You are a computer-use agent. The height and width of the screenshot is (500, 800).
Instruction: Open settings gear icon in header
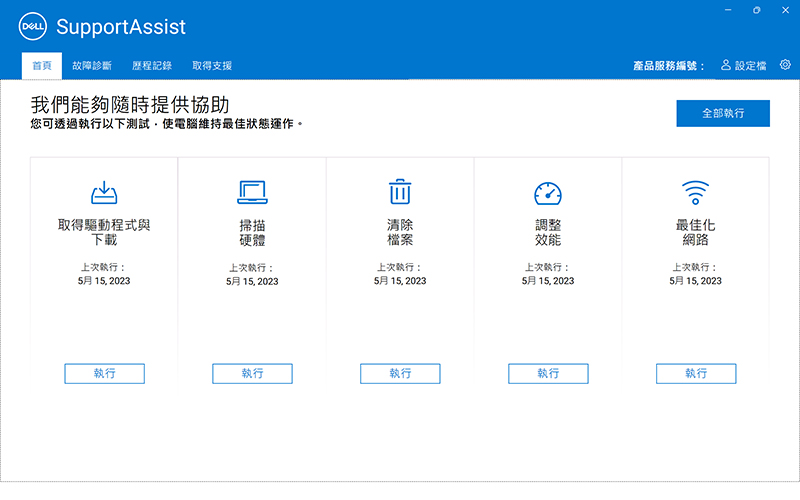(x=785, y=65)
